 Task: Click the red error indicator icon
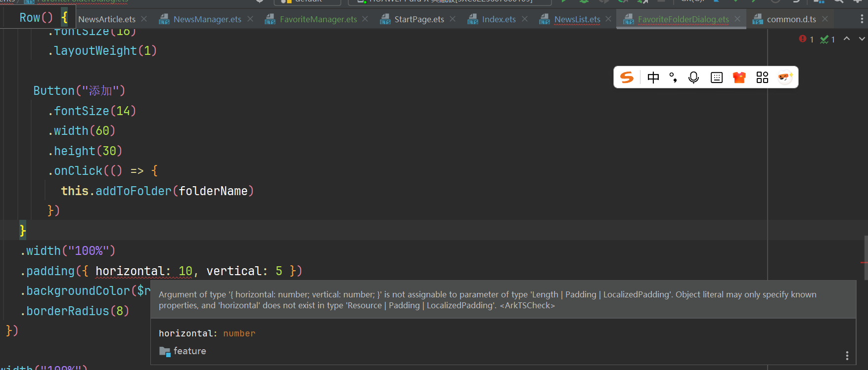click(x=803, y=39)
